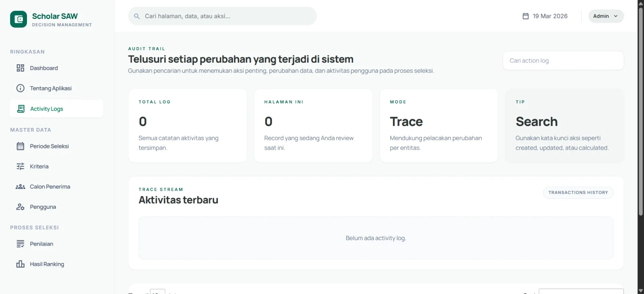Click the scrollbar down arrow
Viewport: 644px width, 294px height.
(x=641, y=290)
